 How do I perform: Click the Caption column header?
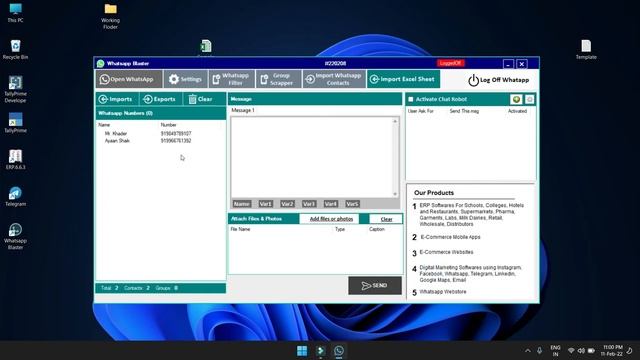[377, 229]
